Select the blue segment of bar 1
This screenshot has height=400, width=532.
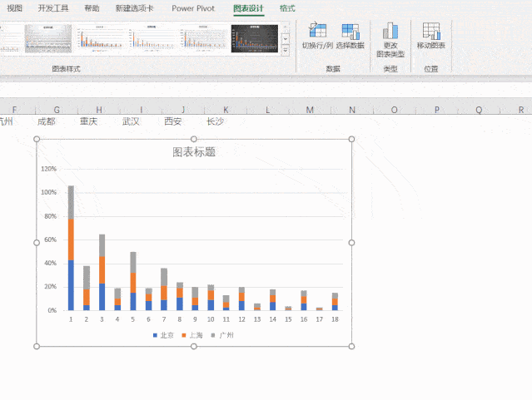coord(71,285)
